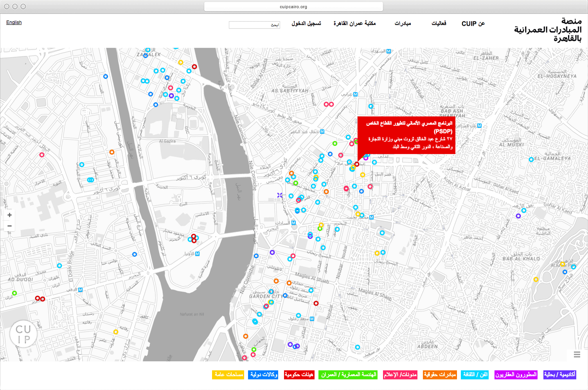Toggle the red هيئات حكومية category filter
Image resolution: width=588 pixels, height=390 pixels.
point(299,375)
